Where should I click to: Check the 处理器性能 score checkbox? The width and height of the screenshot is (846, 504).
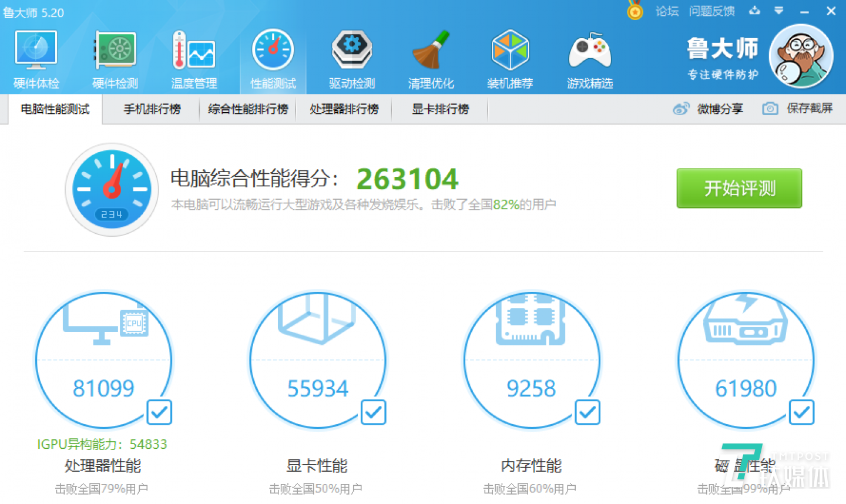click(x=159, y=413)
